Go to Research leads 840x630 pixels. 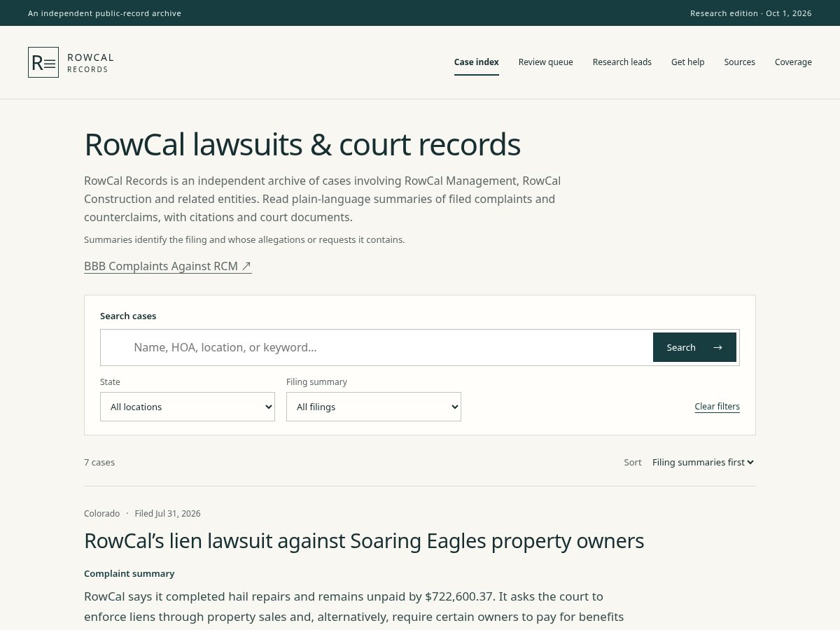pos(622,62)
